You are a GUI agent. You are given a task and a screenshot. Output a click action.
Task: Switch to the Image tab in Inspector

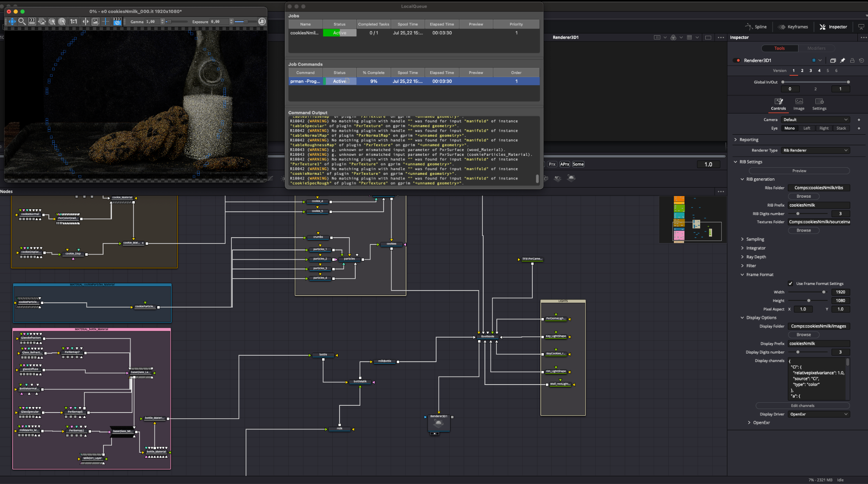(x=799, y=104)
